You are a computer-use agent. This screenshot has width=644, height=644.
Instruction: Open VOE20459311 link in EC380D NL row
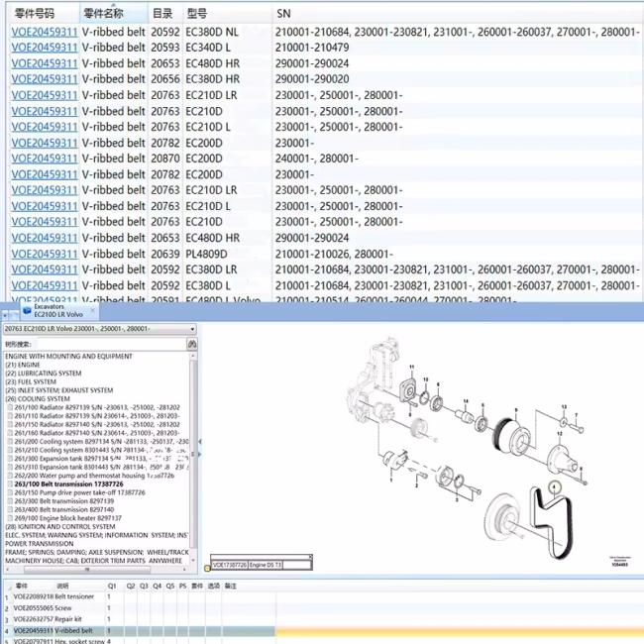pyautogui.click(x=45, y=32)
